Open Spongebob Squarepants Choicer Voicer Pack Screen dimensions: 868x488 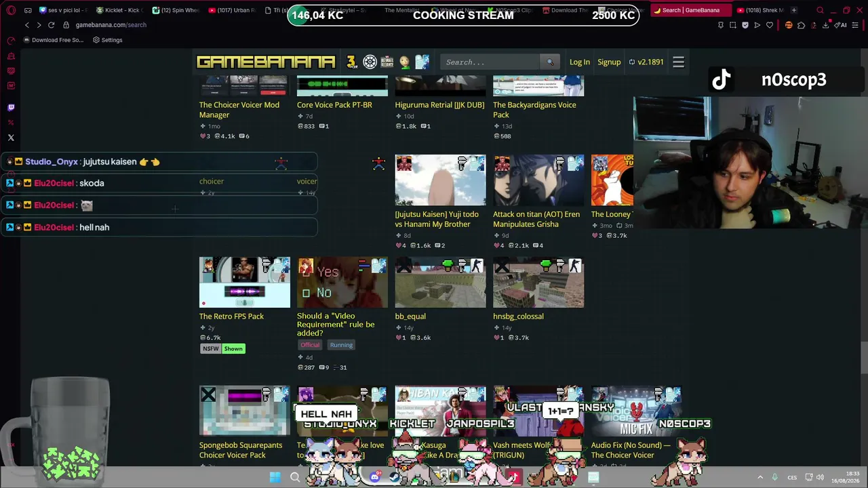click(241, 450)
